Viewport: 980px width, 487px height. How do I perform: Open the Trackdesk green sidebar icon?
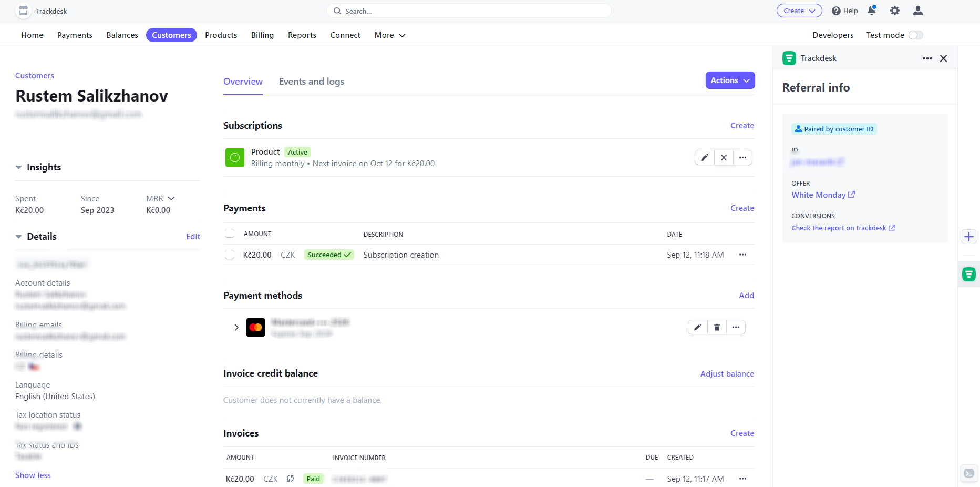point(968,274)
